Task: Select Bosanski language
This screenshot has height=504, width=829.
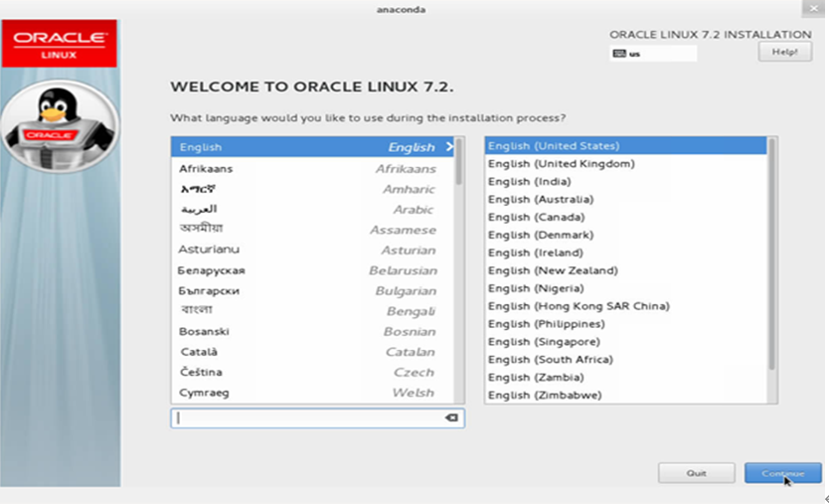Action: (312, 332)
